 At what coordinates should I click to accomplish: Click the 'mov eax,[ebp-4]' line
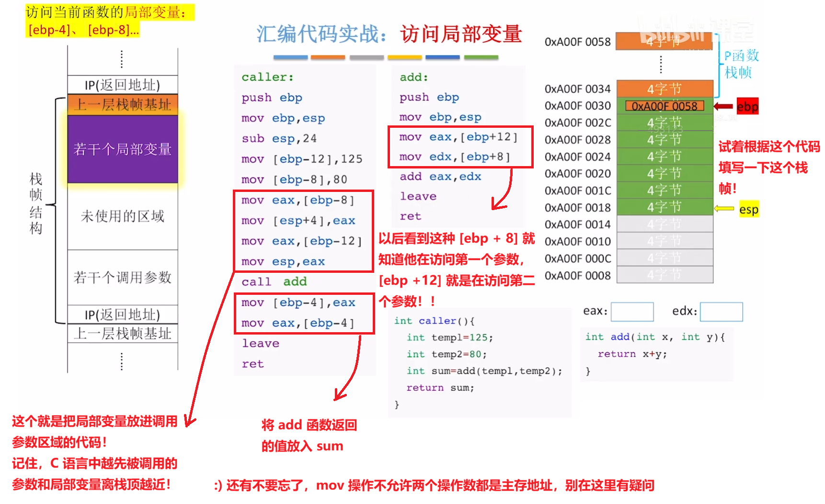pos(298,323)
